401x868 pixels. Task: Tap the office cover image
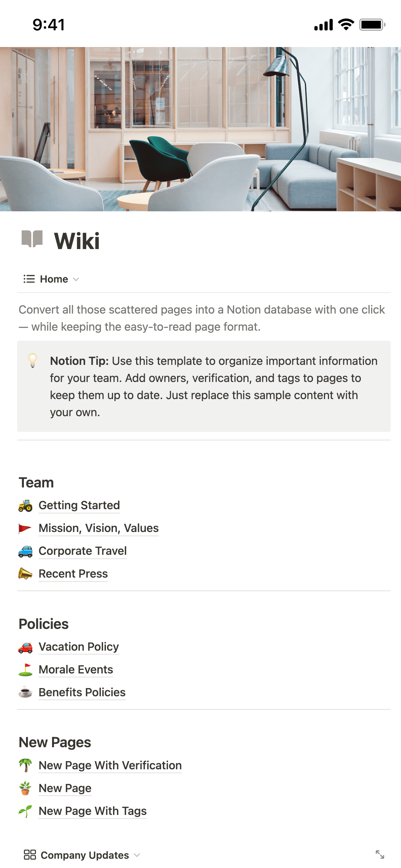[x=200, y=129]
